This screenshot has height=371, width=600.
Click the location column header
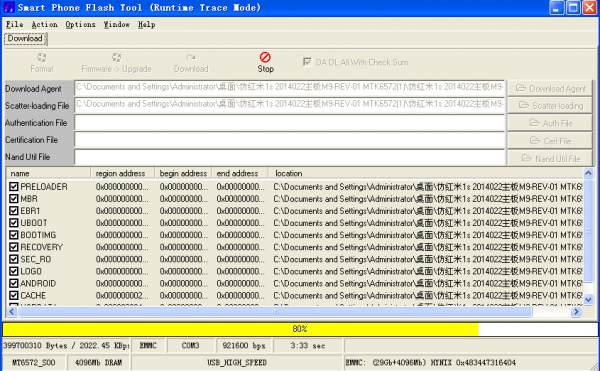click(x=426, y=173)
